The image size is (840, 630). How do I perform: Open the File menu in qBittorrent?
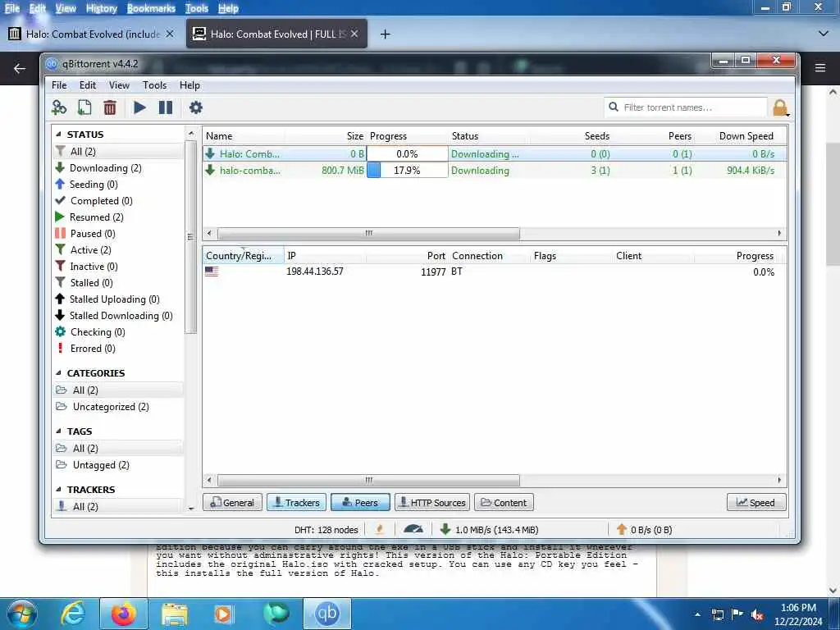59,85
